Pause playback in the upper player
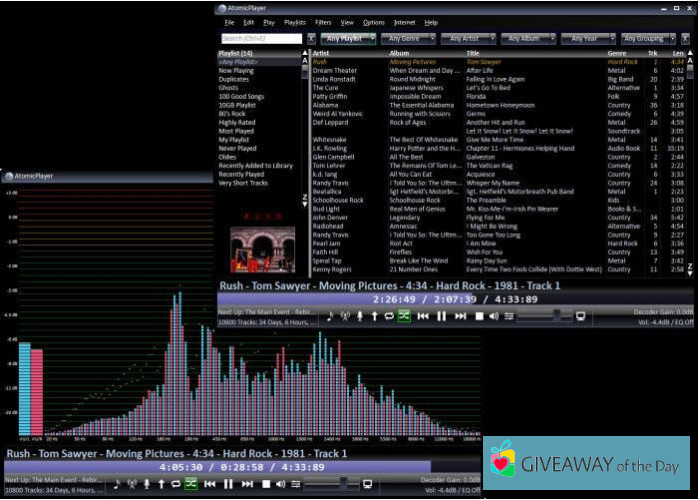The height and width of the screenshot is (500, 700). (442, 315)
